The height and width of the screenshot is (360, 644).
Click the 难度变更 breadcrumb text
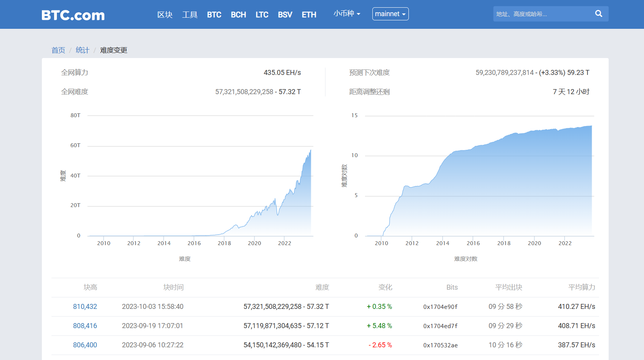(114, 50)
